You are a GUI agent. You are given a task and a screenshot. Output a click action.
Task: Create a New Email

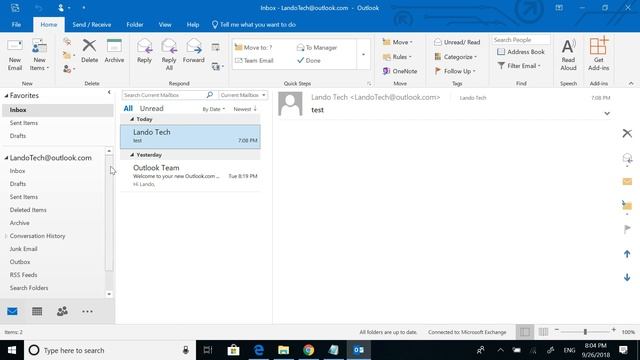15,55
